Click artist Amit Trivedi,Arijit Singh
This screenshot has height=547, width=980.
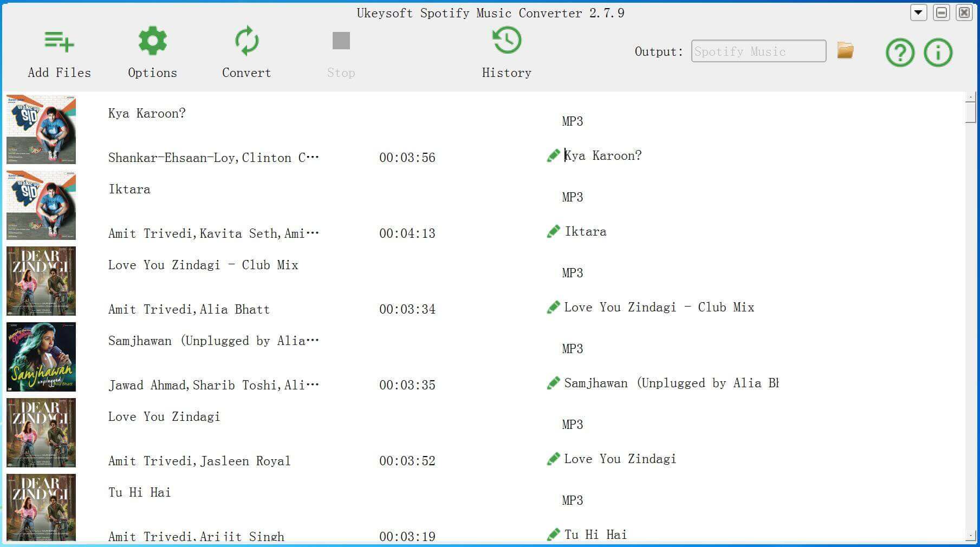pos(196,536)
